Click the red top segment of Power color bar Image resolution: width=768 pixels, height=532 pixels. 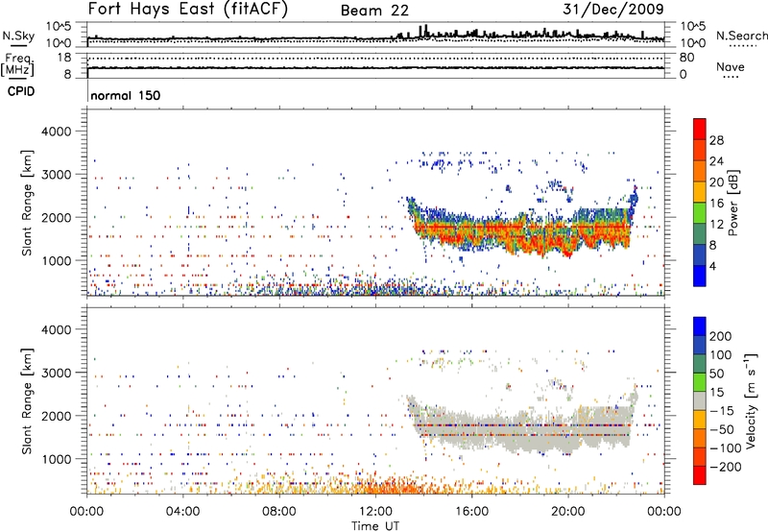700,129
